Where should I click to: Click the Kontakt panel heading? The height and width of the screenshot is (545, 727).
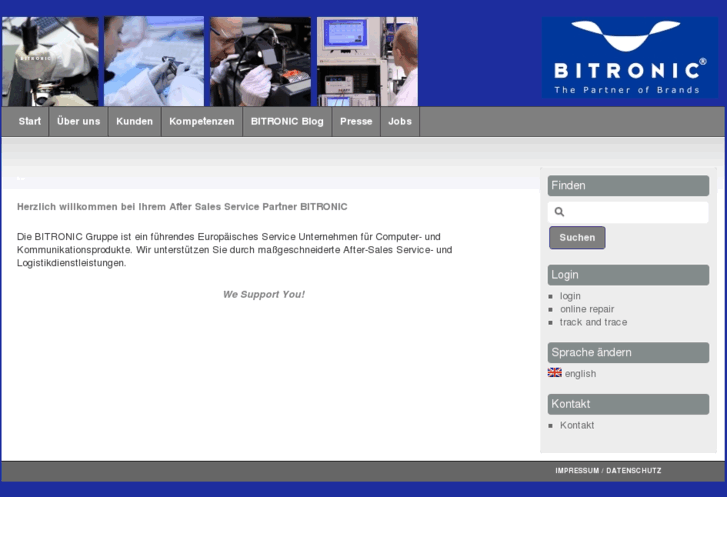[628, 404]
